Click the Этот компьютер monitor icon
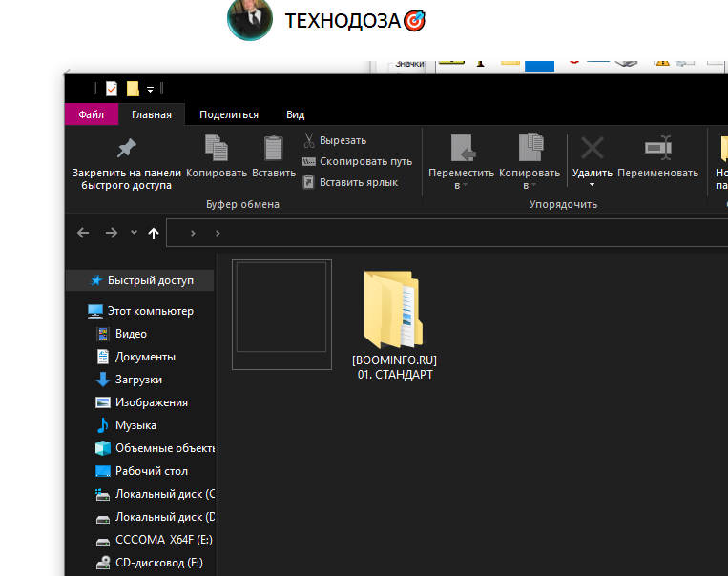 click(x=95, y=311)
